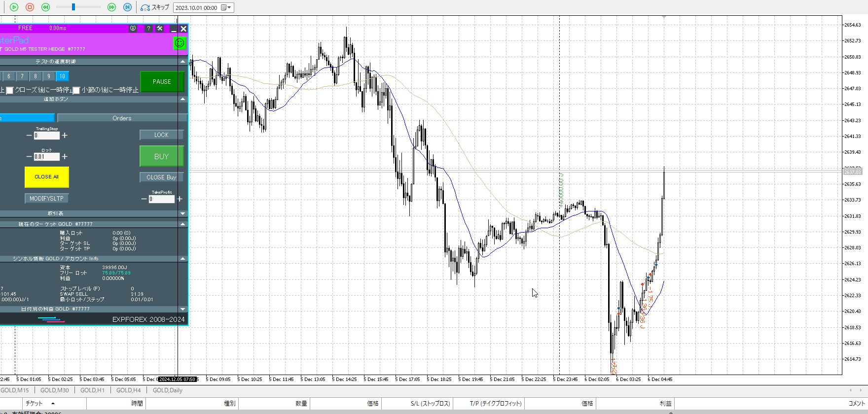868x414 pixels.
Task: Click the green smiley face icon
Action: coord(180,43)
